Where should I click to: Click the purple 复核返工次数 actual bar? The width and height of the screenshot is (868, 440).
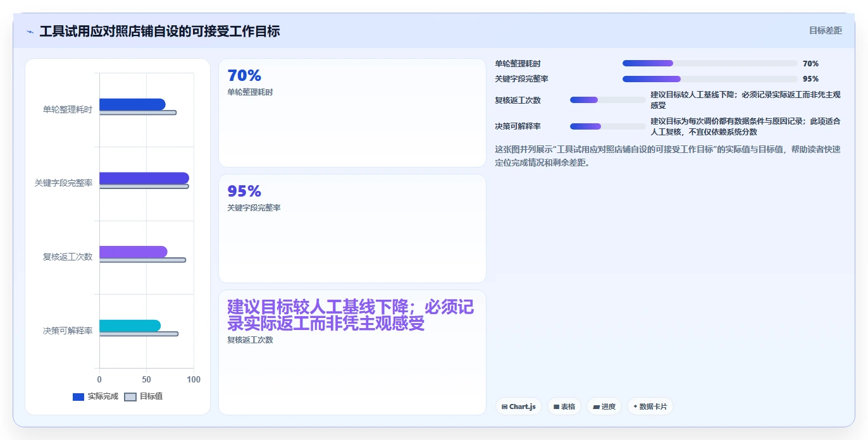(x=133, y=252)
